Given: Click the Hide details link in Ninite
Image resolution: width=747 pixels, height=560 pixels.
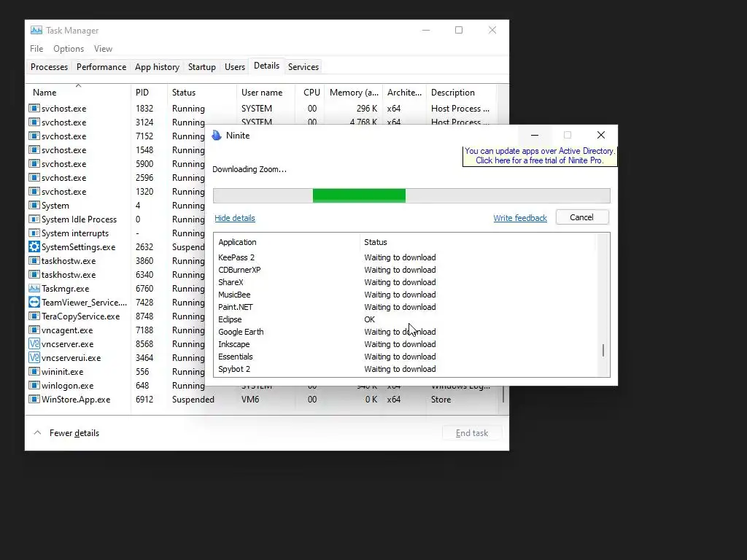Looking at the screenshot, I should pyautogui.click(x=235, y=218).
